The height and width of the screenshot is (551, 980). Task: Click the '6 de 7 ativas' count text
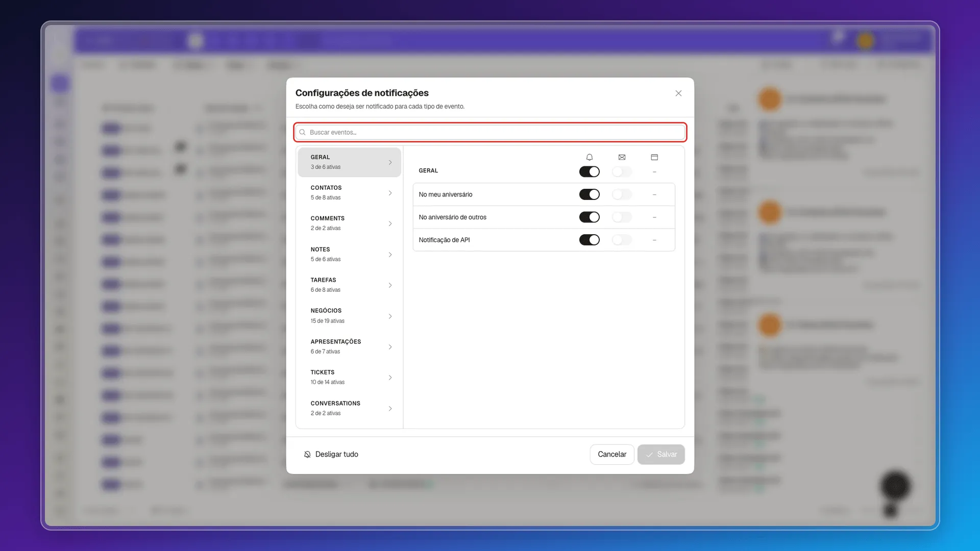click(325, 352)
